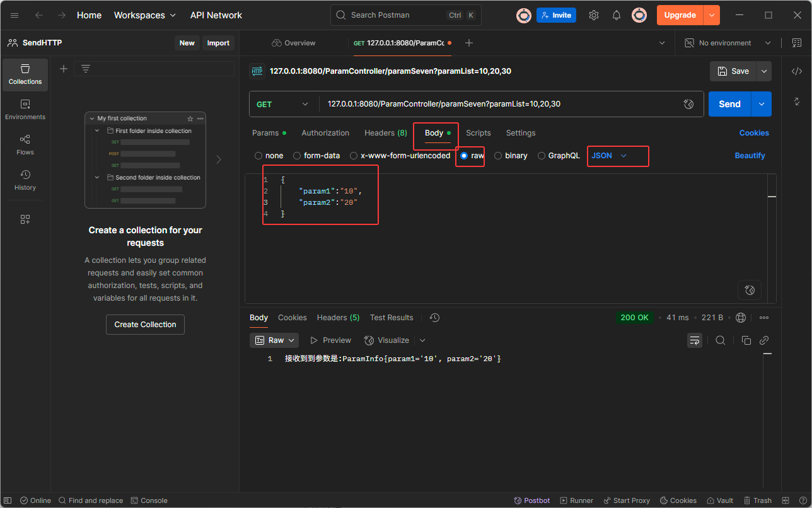812x508 pixels.
Task: Show response Headers (5) tab
Action: 338,318
